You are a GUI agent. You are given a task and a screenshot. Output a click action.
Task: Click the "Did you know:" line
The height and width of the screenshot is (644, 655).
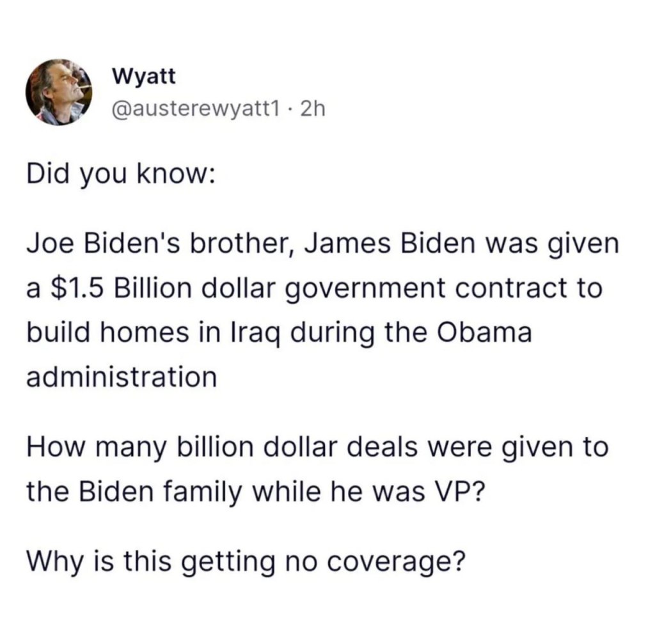[x=120, y=175]
